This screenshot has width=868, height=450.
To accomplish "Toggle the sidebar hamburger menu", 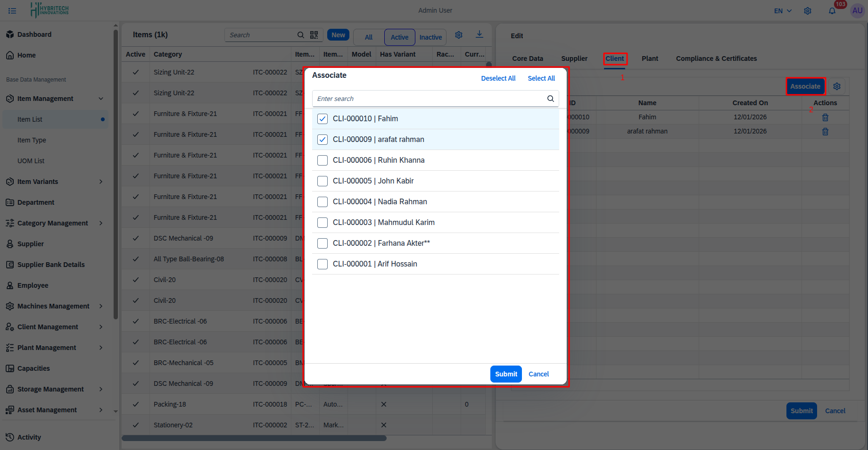I will (12, 10).
